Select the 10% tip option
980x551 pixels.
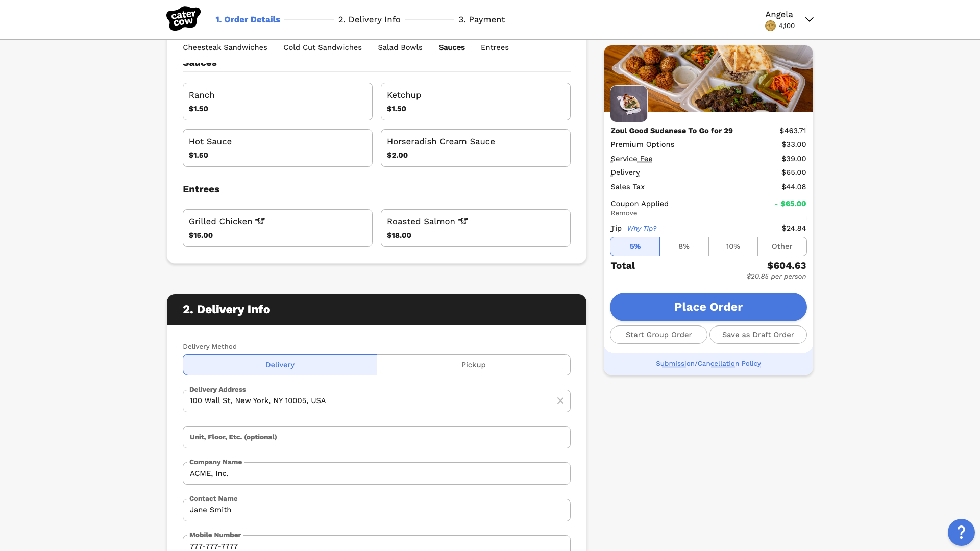733,246
